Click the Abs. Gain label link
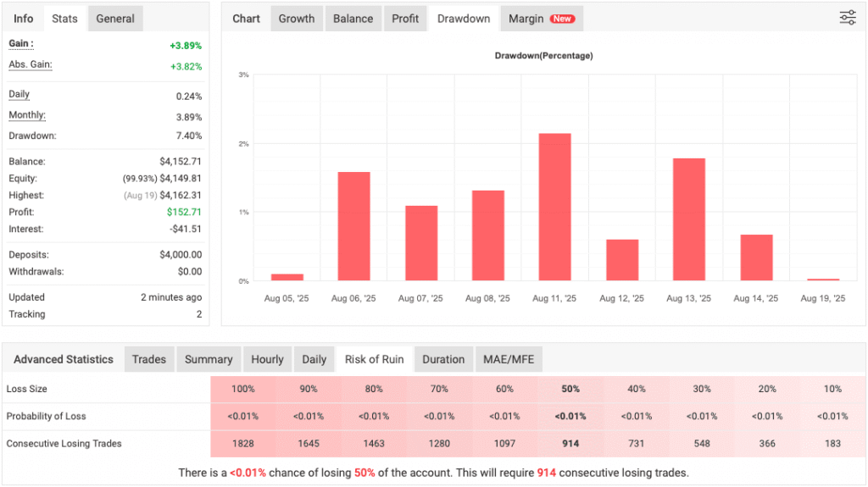 pos(31,65)
